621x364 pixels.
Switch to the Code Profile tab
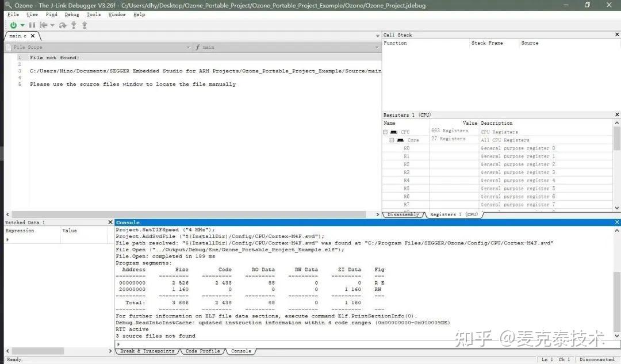202,351
